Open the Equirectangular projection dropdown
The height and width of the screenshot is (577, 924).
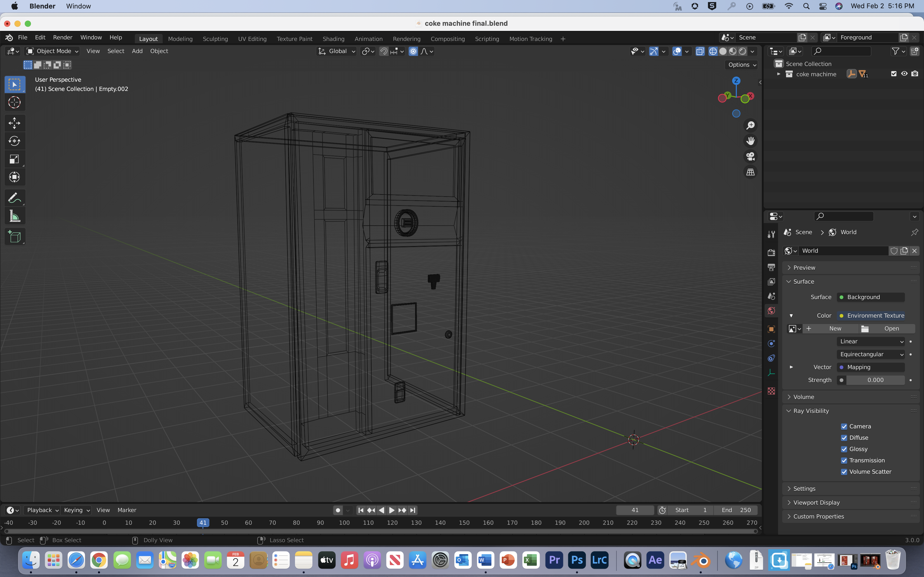871,354
